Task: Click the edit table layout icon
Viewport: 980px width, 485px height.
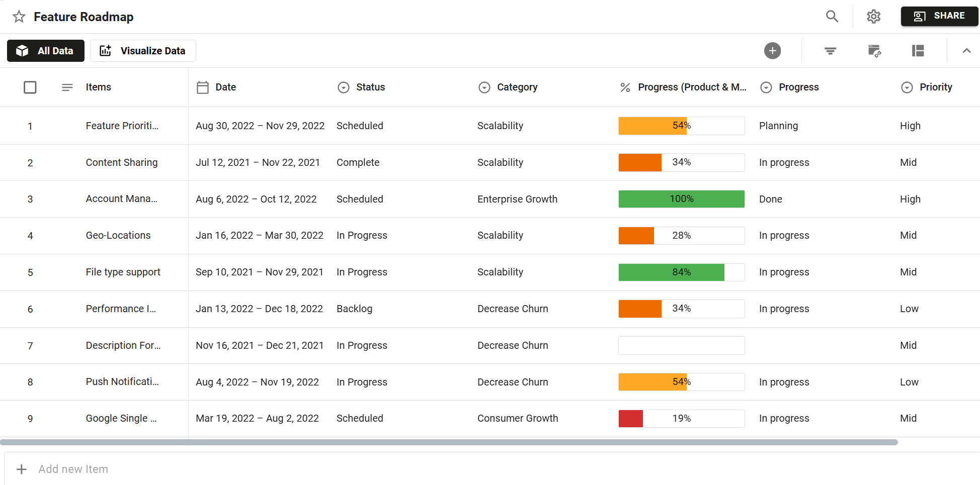Action: [874, 51]
